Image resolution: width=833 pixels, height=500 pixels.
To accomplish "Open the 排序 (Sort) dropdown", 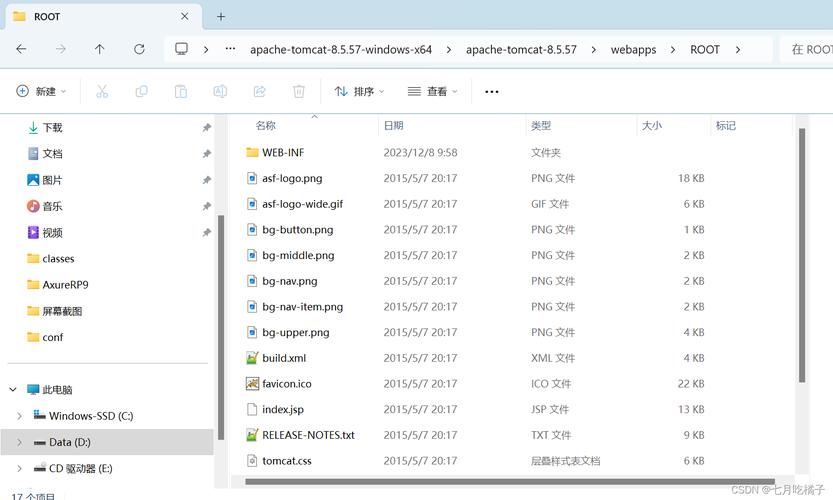I will point(359,91).
